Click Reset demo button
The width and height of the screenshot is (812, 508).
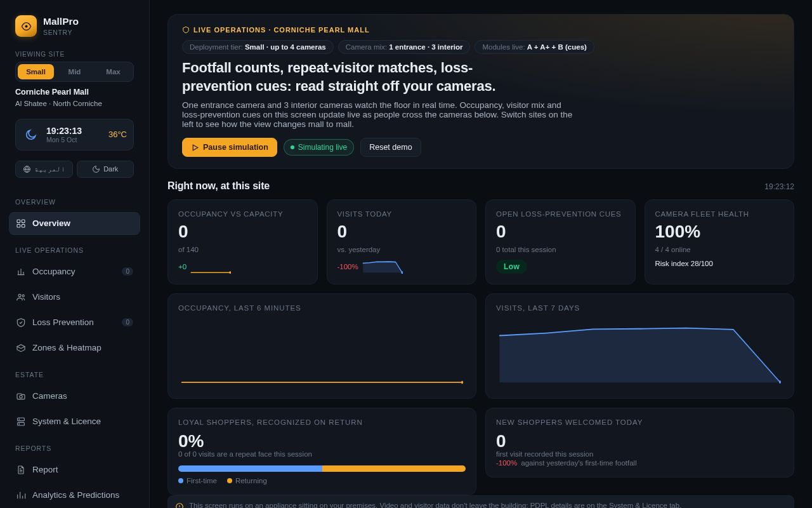(391, 147)
